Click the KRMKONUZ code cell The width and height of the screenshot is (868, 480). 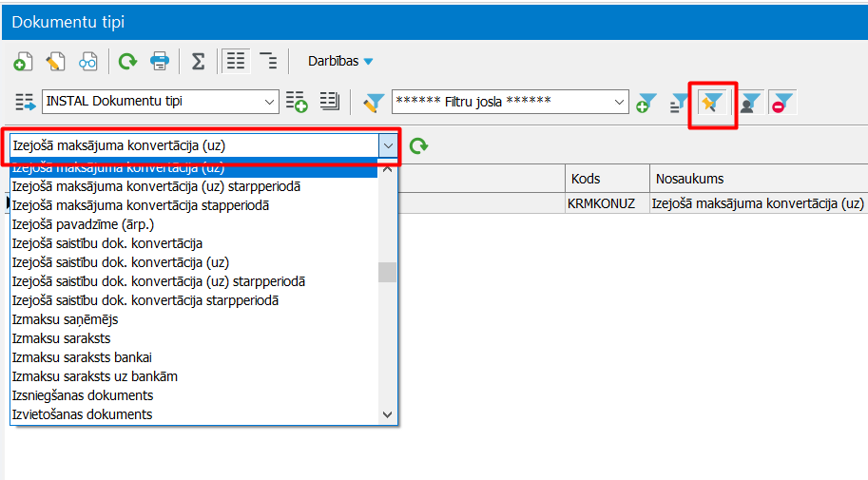[608, 203]
